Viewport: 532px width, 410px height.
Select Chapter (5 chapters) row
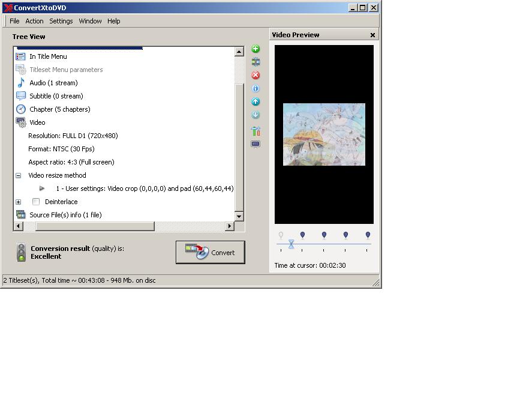(x=60, y=109)
